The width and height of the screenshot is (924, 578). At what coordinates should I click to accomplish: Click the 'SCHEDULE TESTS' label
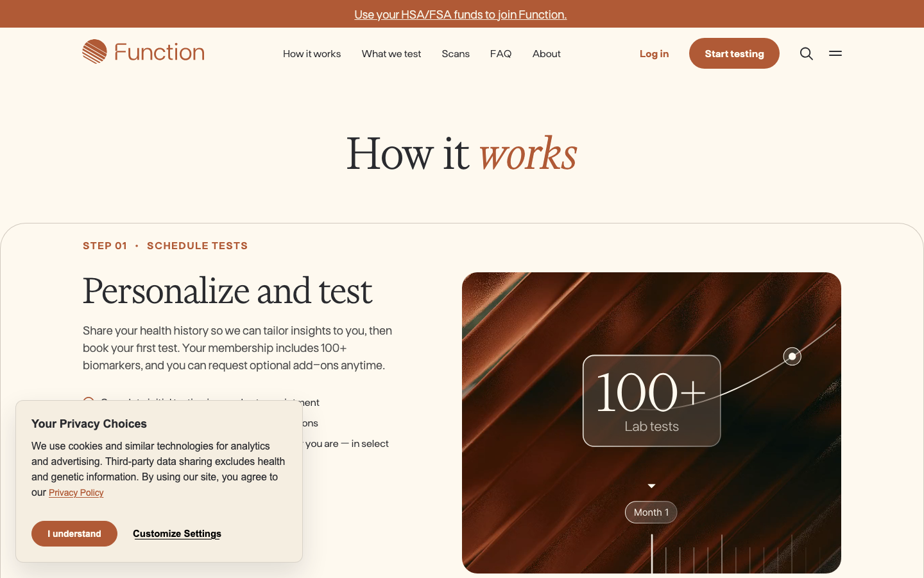click(x=197, y=246)
